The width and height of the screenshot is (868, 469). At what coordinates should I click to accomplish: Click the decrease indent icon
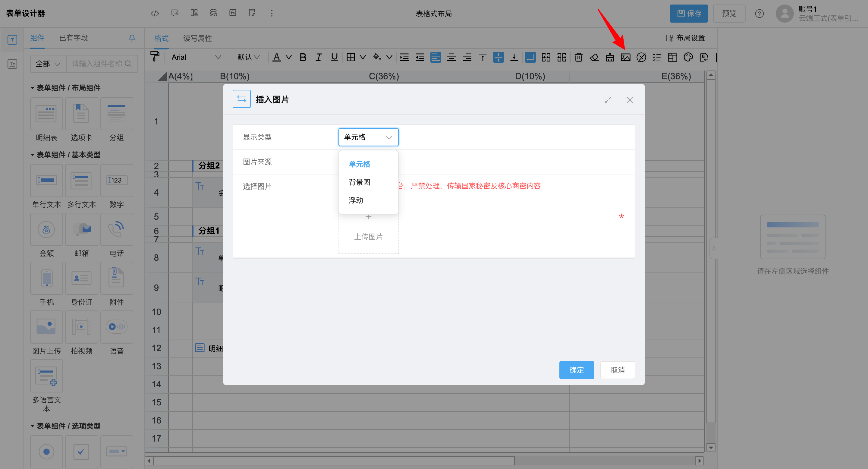click(420, 57)
